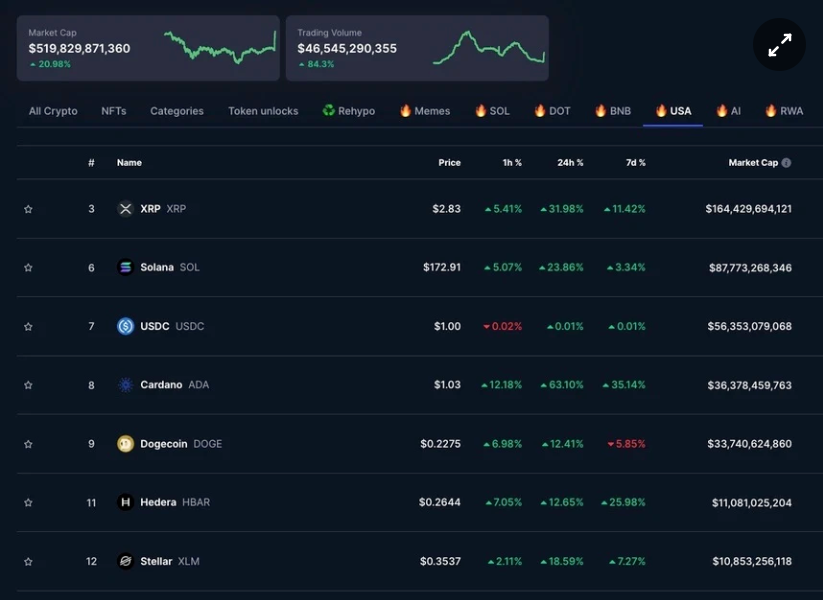Image resolution: width=823 pixels, height=600 pixels.
Task: Sort by Market Cap column header
Action: point(752,163)
